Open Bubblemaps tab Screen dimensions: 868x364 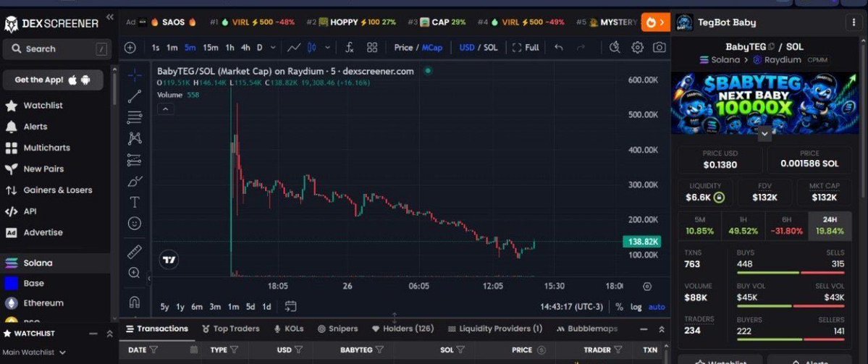pyautogui.click(x=587, y=329)
